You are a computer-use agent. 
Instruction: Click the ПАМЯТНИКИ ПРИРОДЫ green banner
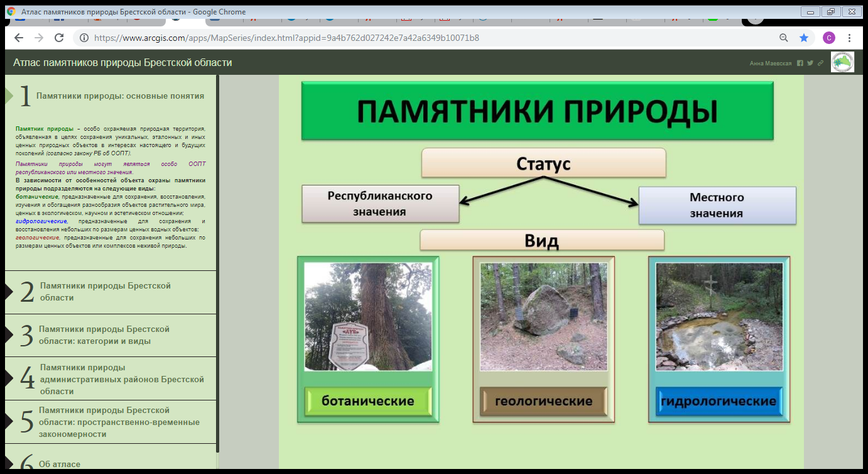coord(537,111)
